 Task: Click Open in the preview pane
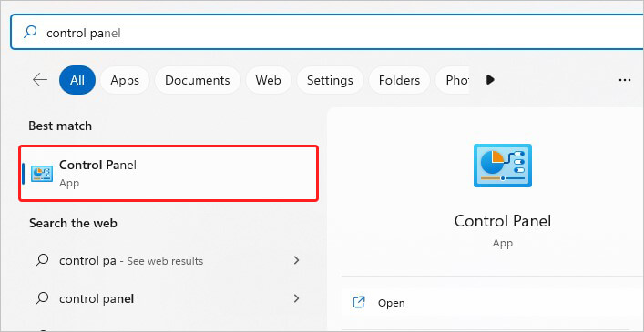(x=493, y=303)
